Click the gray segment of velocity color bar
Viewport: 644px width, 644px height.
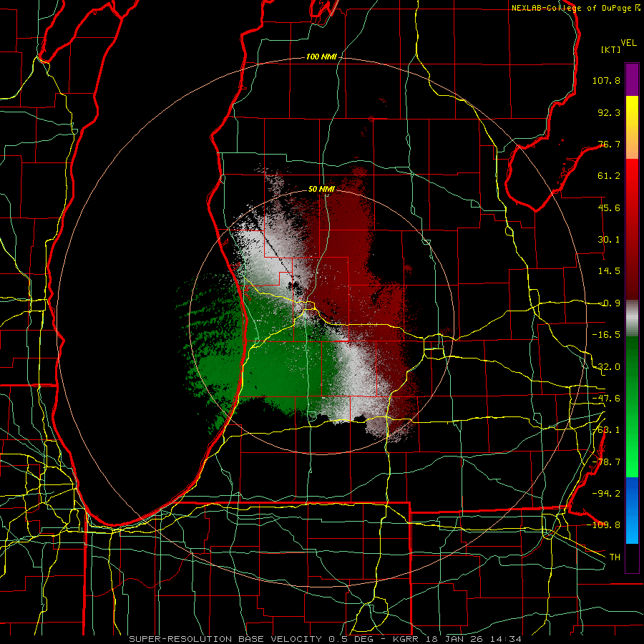tap(632, 318)
